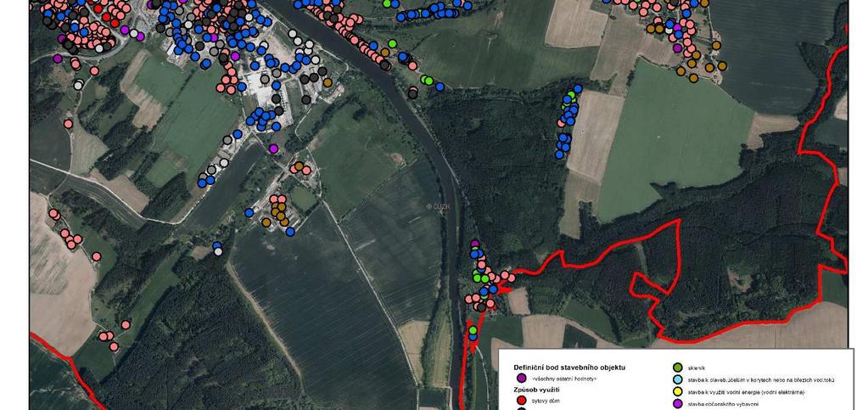The height and width of the screenshot is (410, 868).
Task: Click the lone blue marker right of two green markers
Action: click(440, 87)
